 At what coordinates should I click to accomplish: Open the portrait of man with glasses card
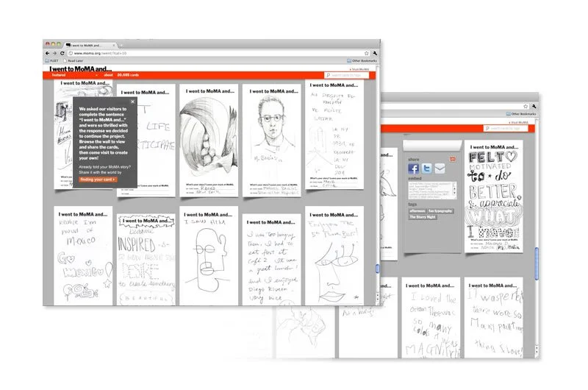(272, 141)
